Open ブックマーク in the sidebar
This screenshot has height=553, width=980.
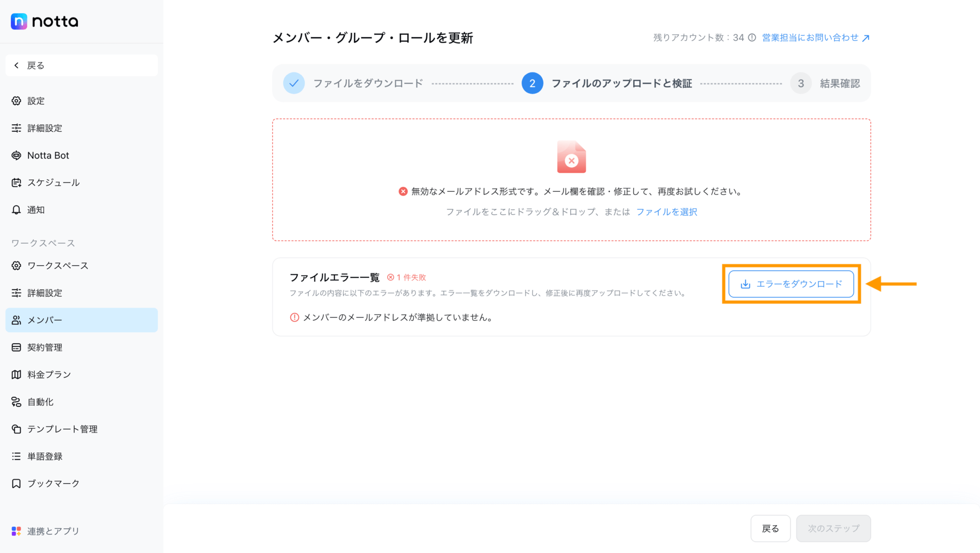[82, 483]
